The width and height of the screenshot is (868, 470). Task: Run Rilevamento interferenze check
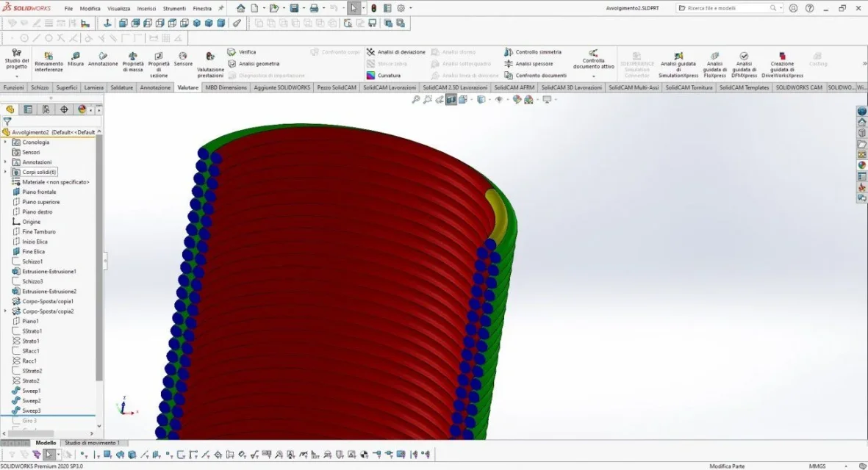49,62
